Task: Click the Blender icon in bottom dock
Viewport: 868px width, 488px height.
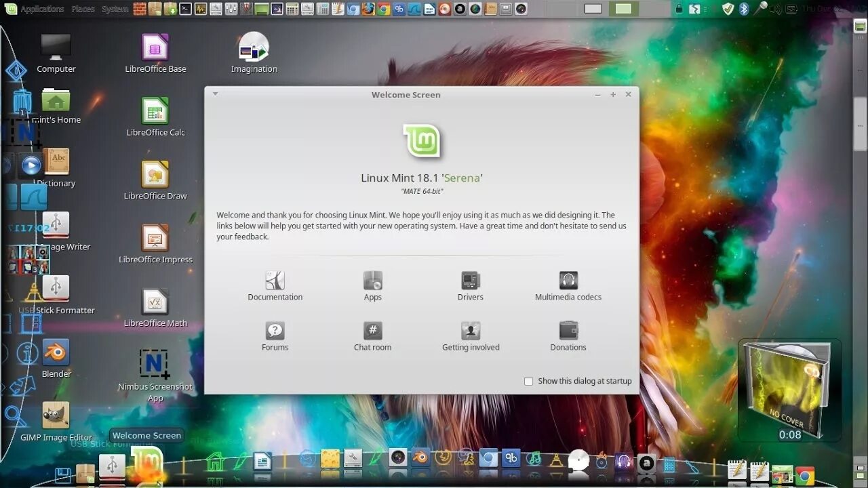Action: point(420,457)
